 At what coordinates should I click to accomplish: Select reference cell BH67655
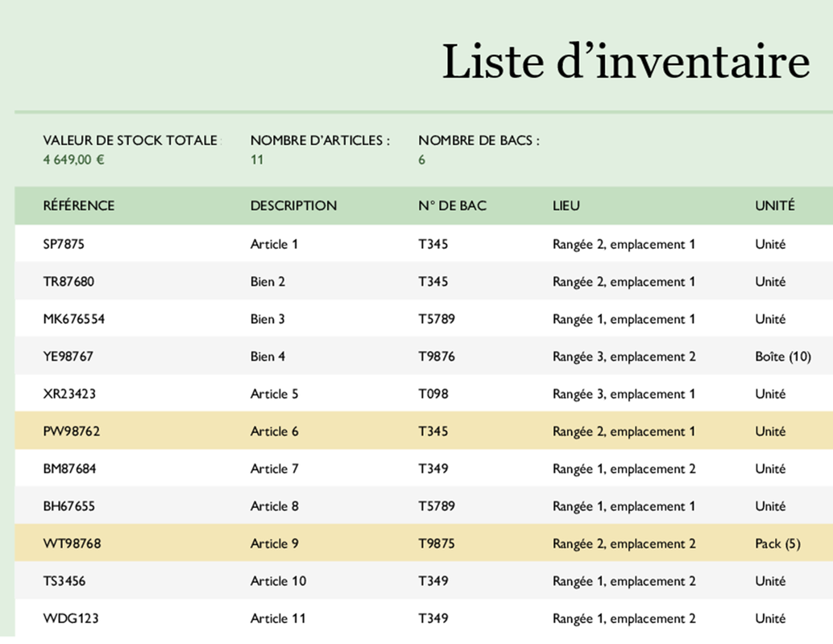[x=69, y=506]
